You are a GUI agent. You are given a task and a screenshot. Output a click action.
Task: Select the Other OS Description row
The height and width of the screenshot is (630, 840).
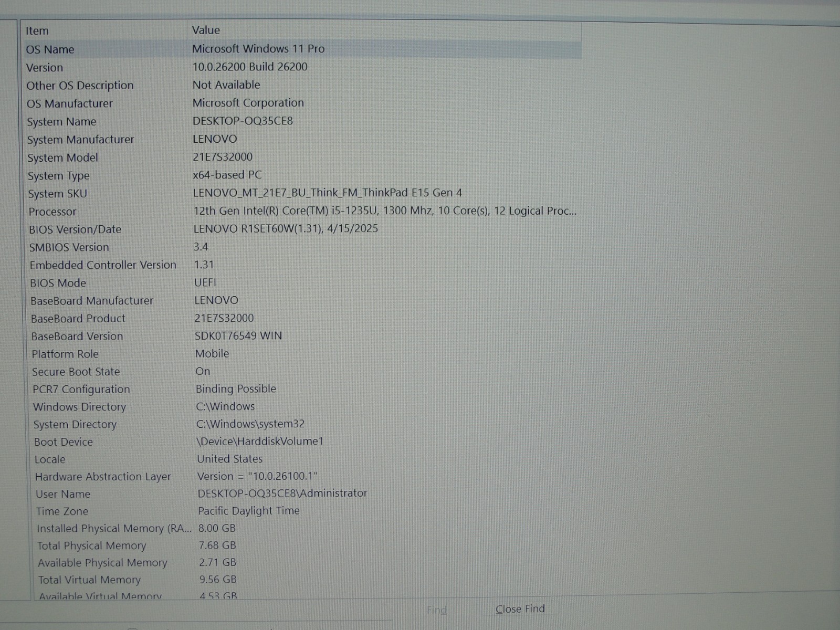[x=80, y=86]
